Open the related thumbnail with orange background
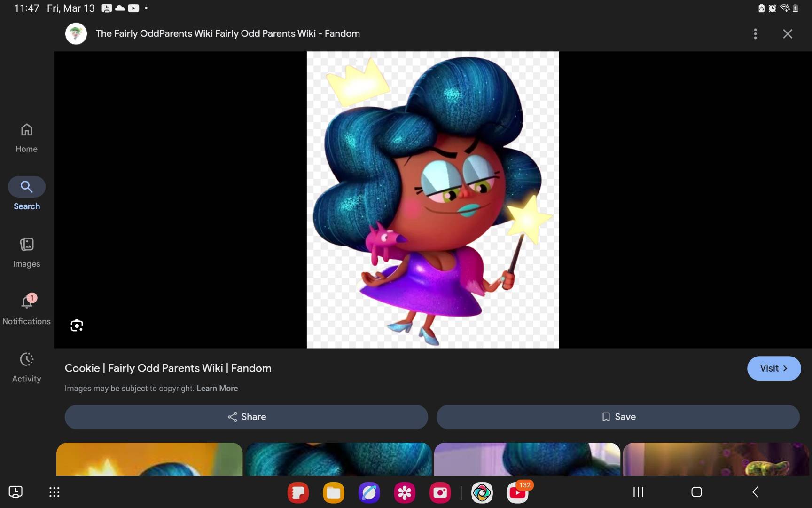 tap(149, 459)
